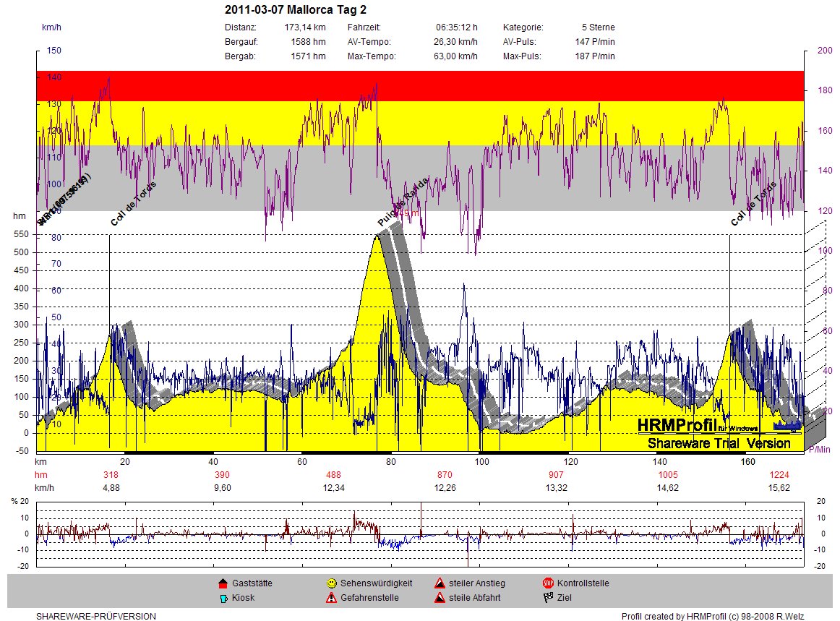Select the Sehenswürdigkeit smiley icon

331,583
